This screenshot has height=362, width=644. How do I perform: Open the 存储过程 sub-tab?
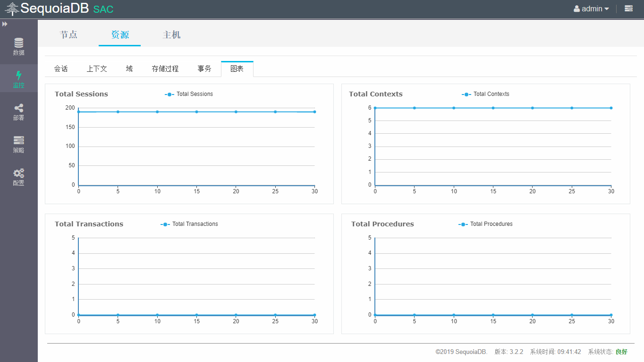(x=165, y=69)
